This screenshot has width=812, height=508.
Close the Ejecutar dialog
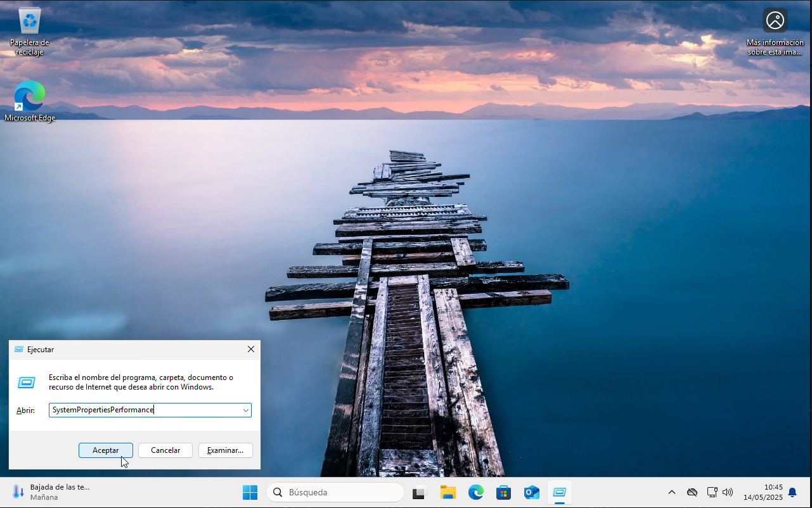(251, 349)
